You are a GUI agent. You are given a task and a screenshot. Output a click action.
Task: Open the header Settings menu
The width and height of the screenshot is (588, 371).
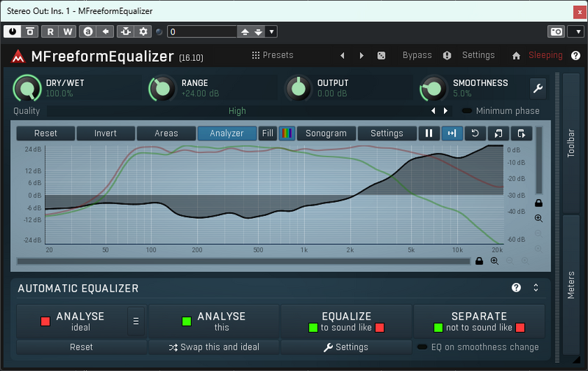point(478,55)
